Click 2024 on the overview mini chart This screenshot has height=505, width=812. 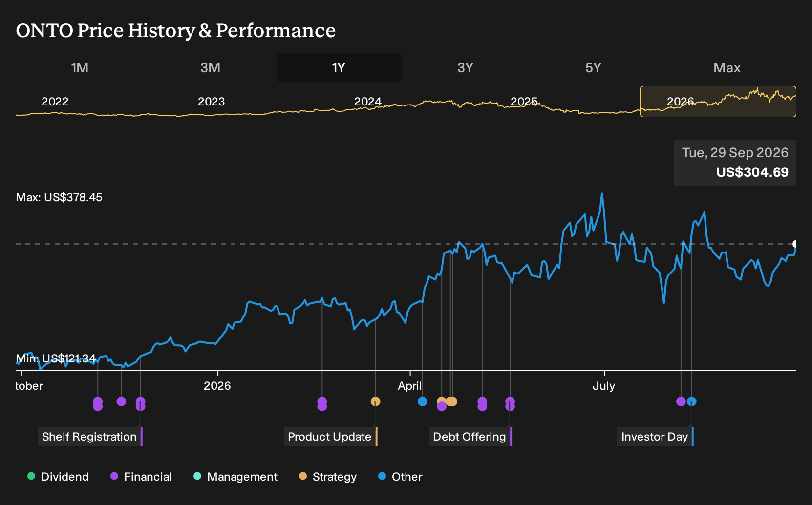coord(367,102)
